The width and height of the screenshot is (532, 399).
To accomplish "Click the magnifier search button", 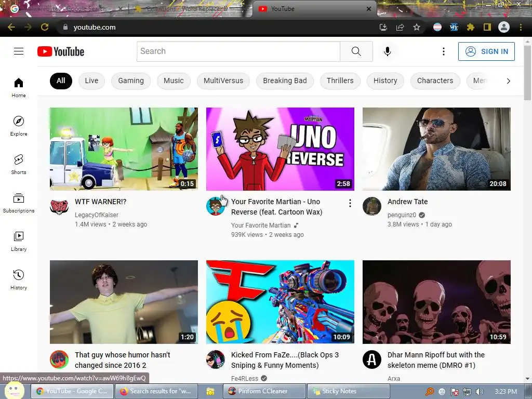I will pyautogui.click(x=356, y=51).
